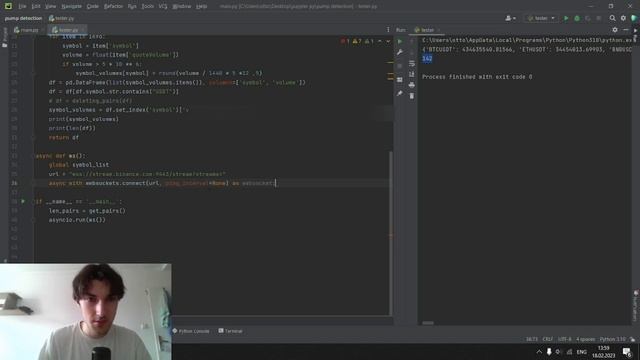Start debugging with the bug icon
Screen dimensions: 640x360
[x=577, y=18]
